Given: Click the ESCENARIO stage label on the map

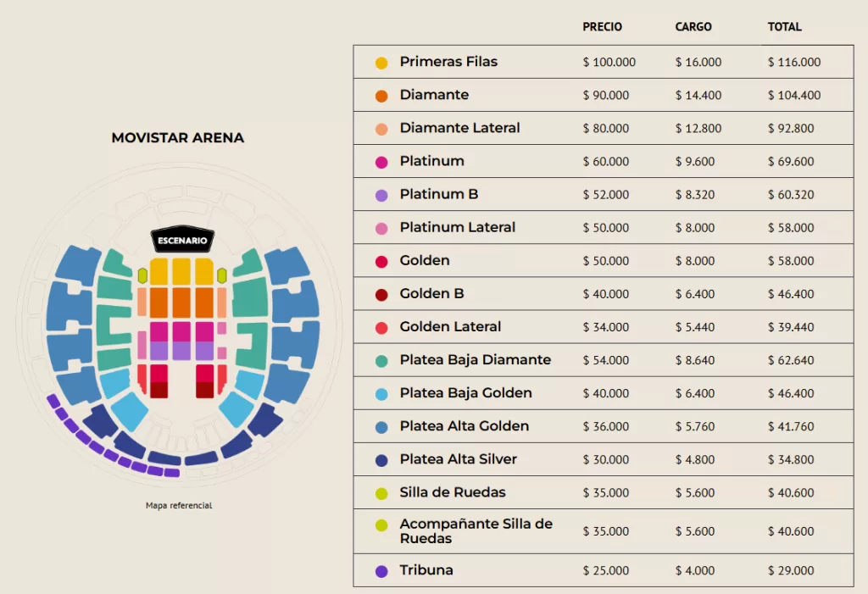Looking at the screenshot, I should (182, 241).
